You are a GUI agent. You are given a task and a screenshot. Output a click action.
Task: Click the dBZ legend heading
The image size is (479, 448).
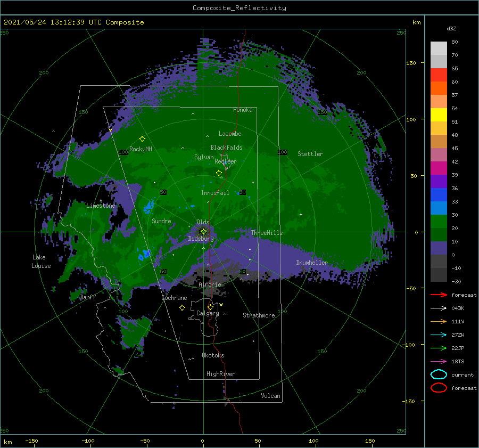[451, 28]
